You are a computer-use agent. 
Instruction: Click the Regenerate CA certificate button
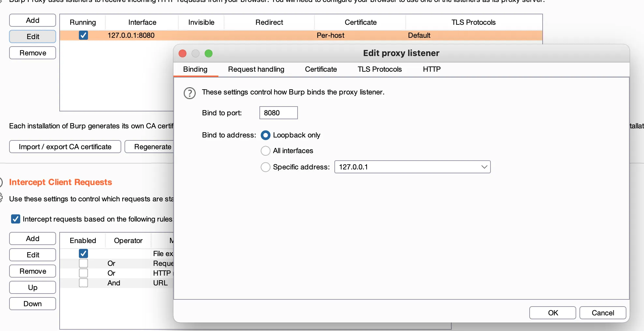(x=149, y=147)
